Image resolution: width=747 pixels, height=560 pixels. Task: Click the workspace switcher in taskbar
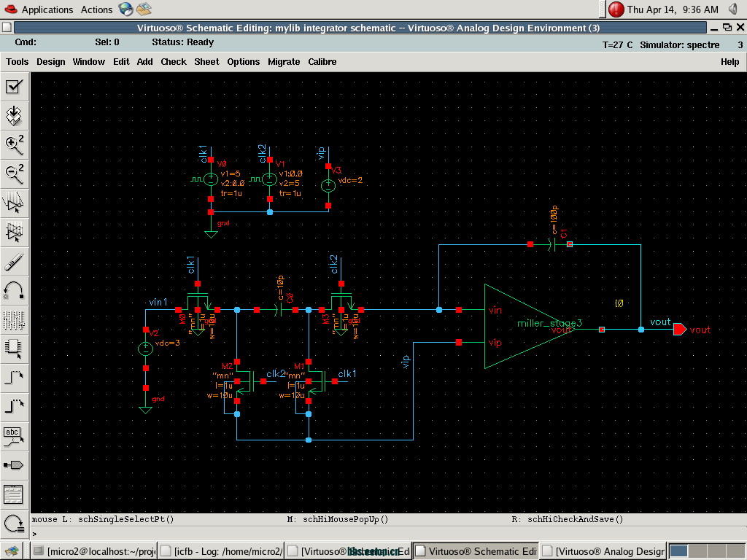(x=706, y=551)
